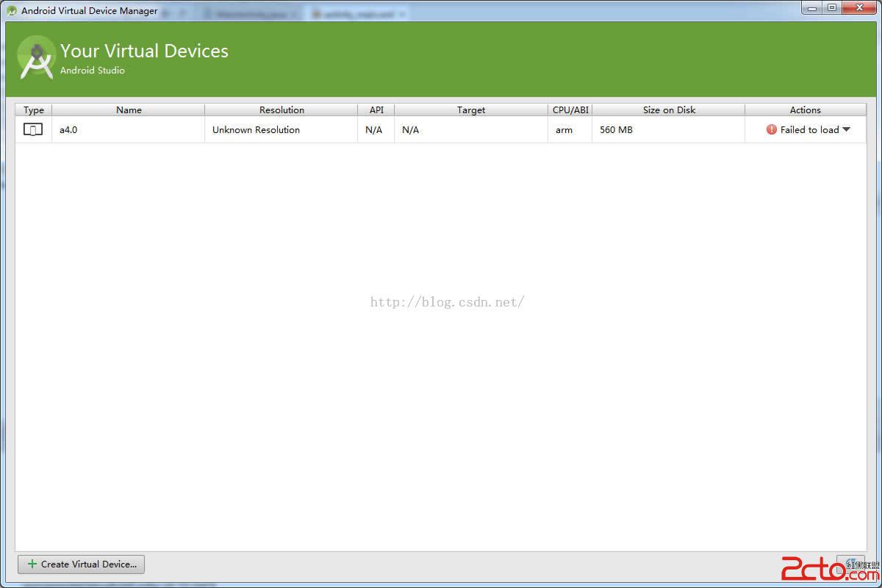882x588 pixels.
Task: Sort by the Resolution column header
Action: tap(282, 110)
